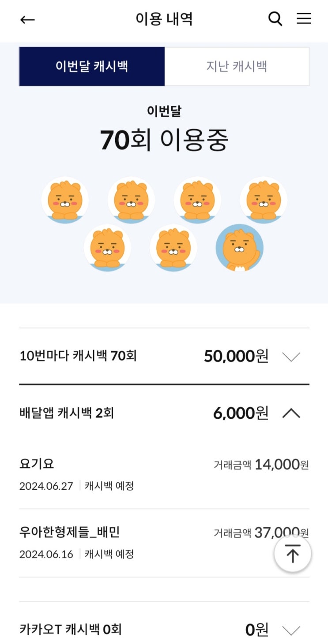Expand the 카카오T 캐시백 0회 chevron
This screenshot has width=328, height=644.
coord(291,630)
